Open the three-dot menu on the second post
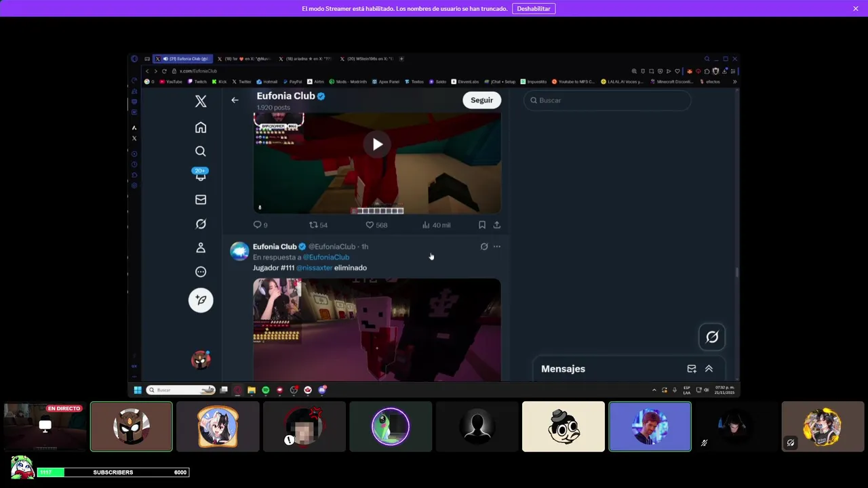Viewport: 868px width, 488px height. (x=497, y=247)
